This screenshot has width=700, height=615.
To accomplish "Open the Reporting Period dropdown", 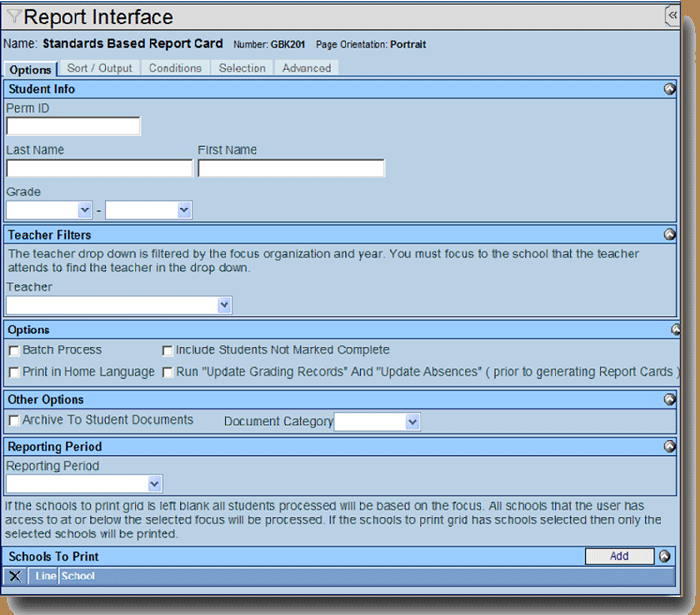I will [154, 484].
